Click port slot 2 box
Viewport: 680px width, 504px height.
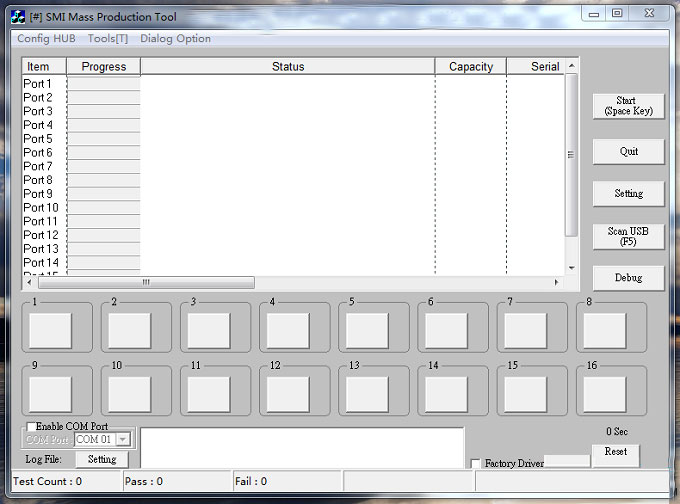pyautogui.click(x=129, y=331)
